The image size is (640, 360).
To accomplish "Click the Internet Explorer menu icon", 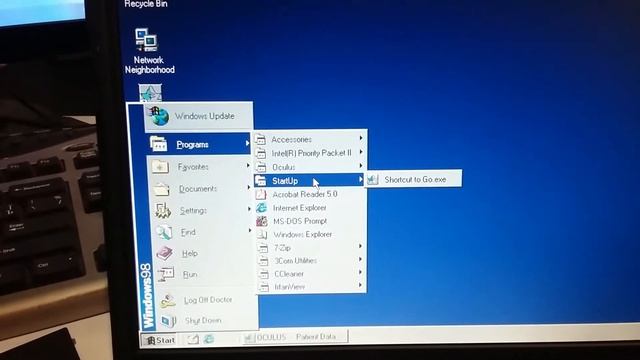I will (261, 208).
